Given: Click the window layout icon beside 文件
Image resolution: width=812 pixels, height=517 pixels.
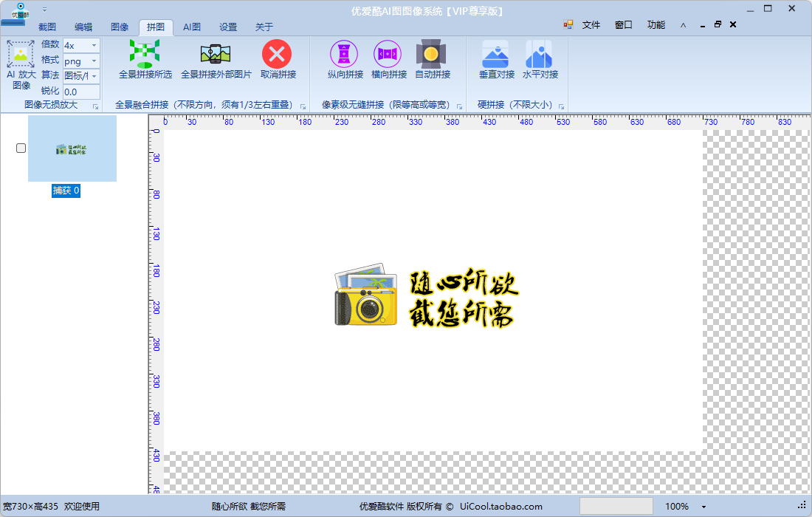Looking at the screenshot, I should click(568, 24).
